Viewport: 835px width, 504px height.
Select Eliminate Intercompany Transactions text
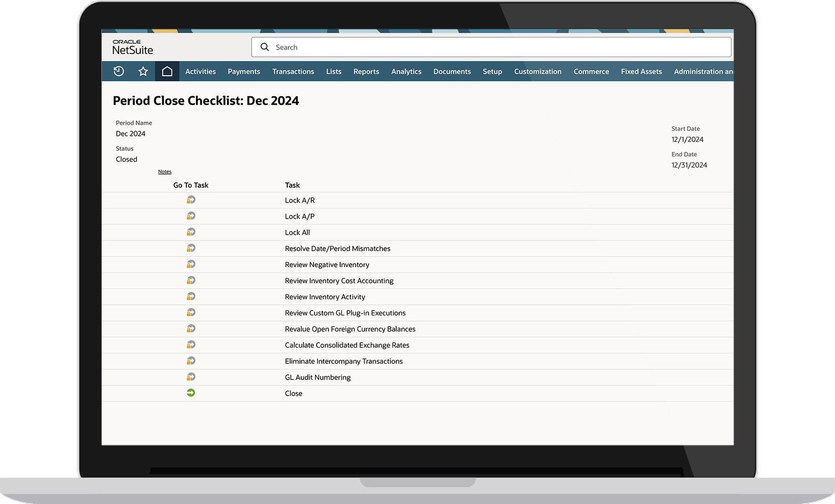(x=344, y=362)
